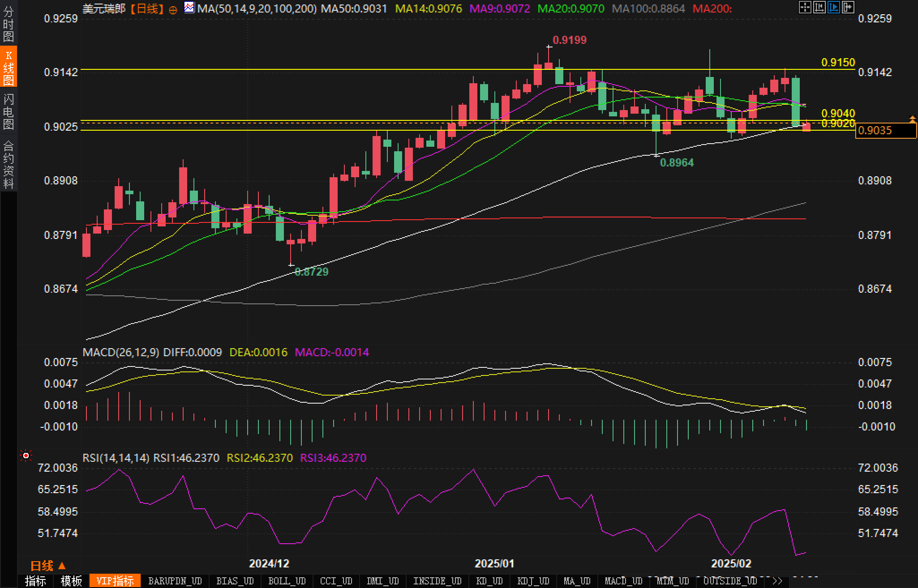Click the 模板 template button
918x588 pixels.
coord(71,581)
